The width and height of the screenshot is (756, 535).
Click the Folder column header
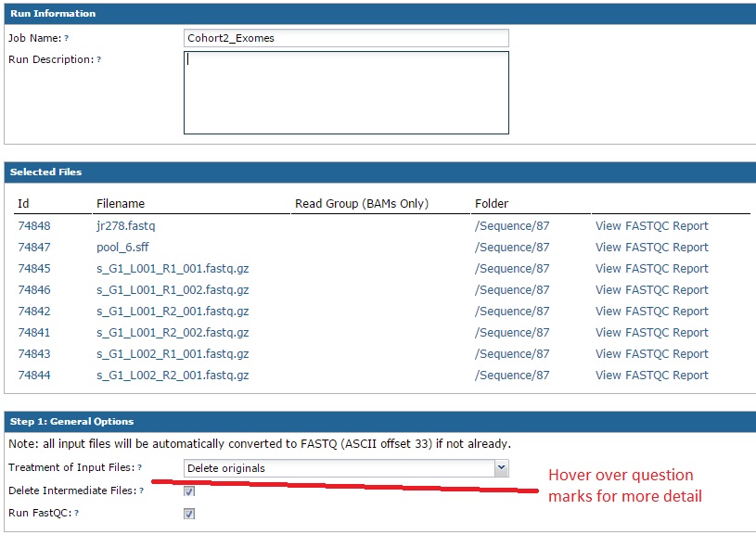point(492,204)
